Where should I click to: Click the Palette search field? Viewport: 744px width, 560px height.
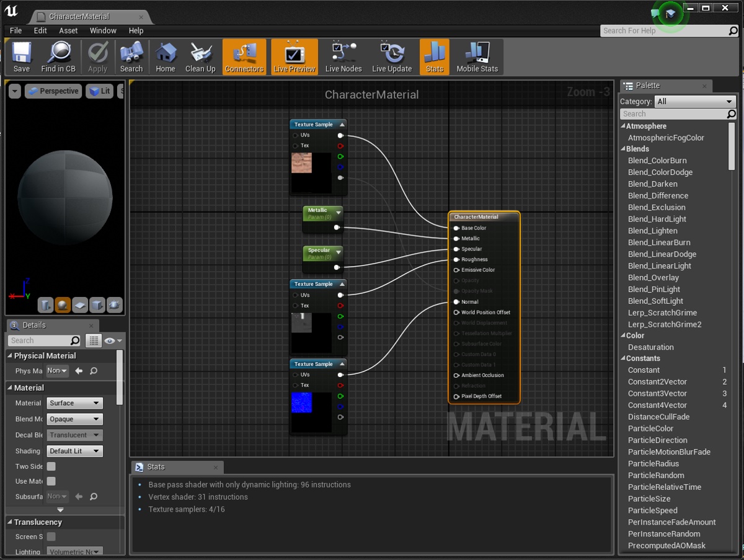pyautogui.click(x=673, y=114)
